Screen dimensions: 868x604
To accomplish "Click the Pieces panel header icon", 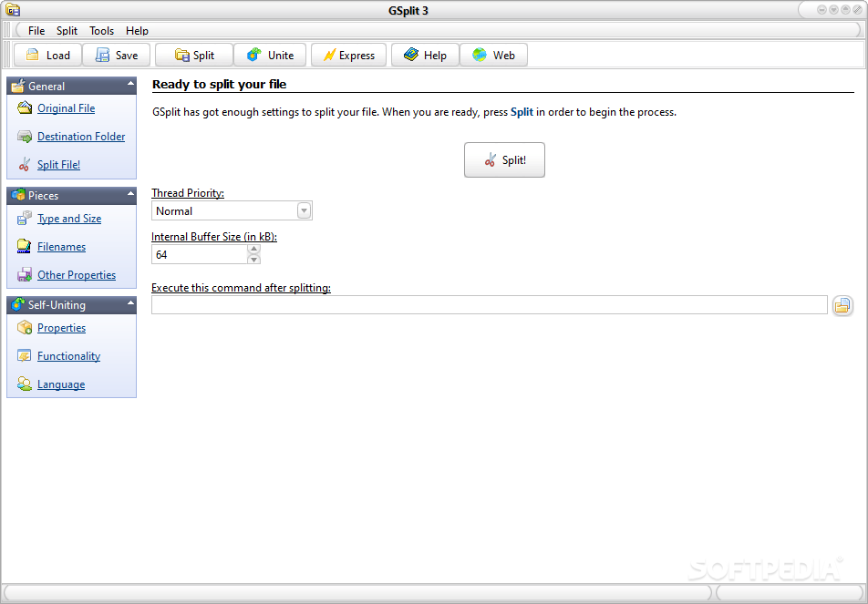I will click(x=18, y=195).
